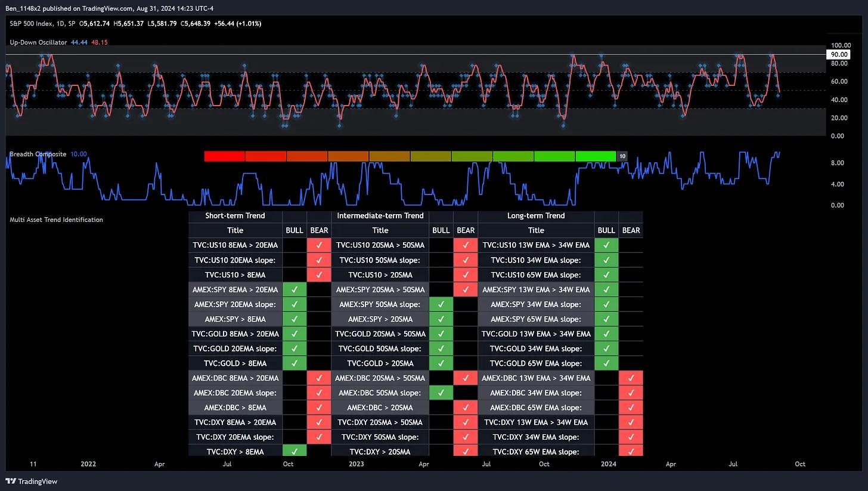Screen dimensions: 868x491
Task: Select the Breadth Composite indicator title
Action: pyautogui.click(x=38, y=154)
